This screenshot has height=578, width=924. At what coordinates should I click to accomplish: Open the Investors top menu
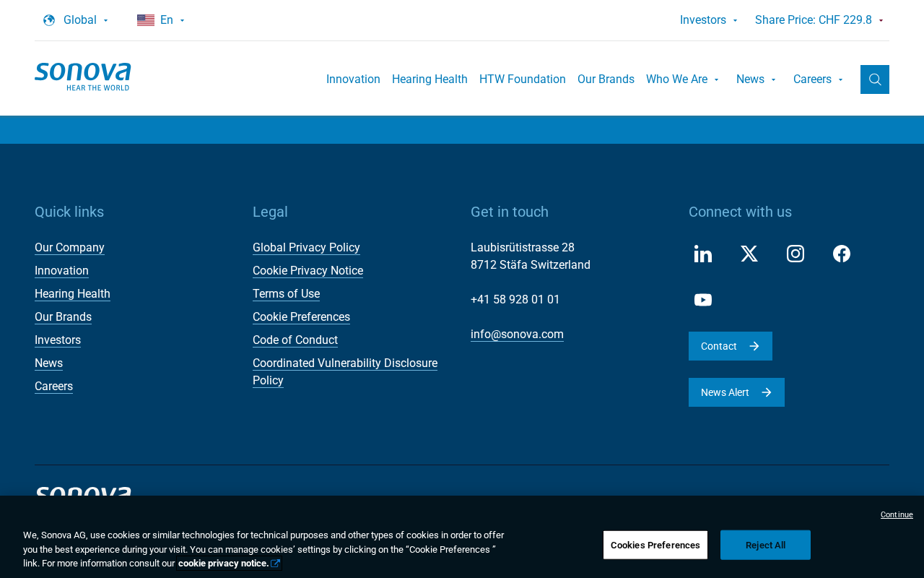pos(709,20)
